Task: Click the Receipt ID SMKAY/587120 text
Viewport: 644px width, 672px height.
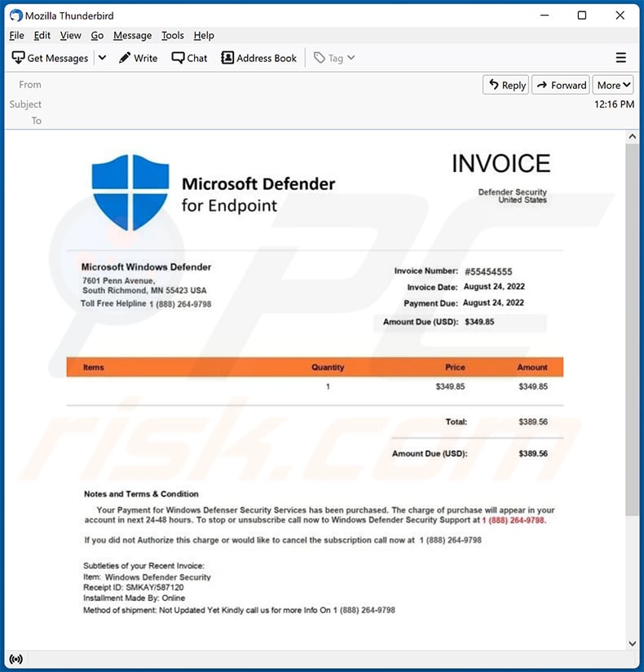Action: (x=133, y=587)
